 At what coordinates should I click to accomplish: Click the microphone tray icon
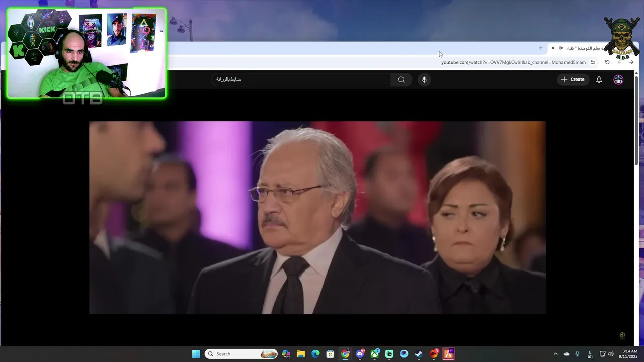pyautogui.click(x=577, y=354)
